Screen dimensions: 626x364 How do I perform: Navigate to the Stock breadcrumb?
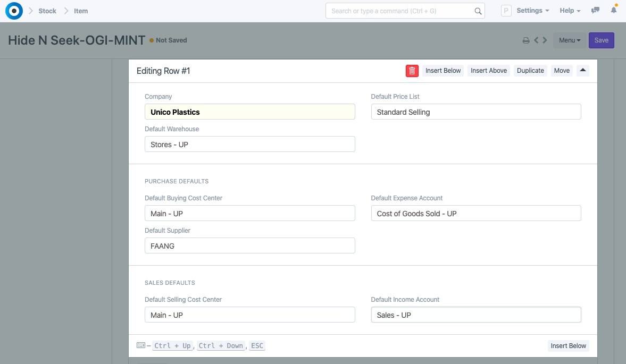(x=47, y=11)
